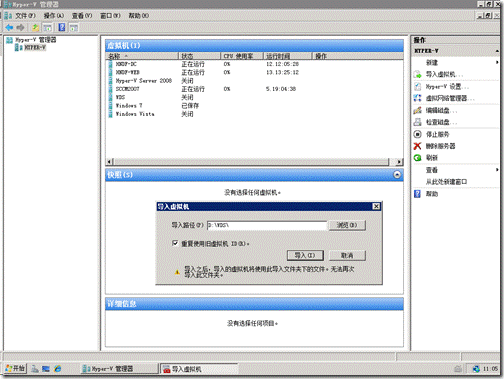Open the 窗口(W) menu
Viewport: 504px width, 379px height.
pos(110,16)
